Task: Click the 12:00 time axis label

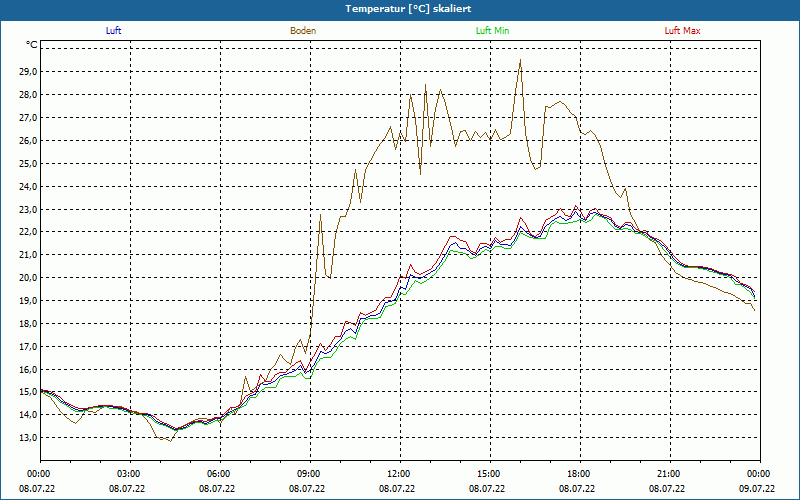Action: [401, 474]
